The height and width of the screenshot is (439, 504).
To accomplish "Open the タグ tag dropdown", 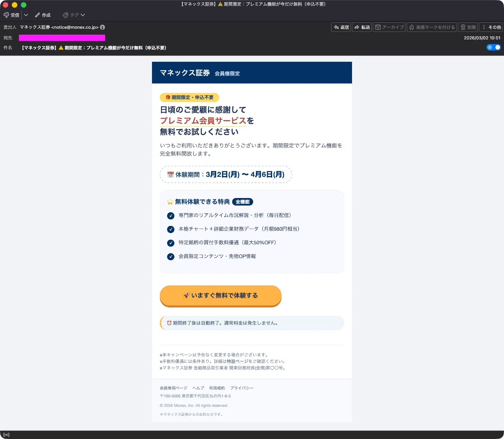I will pos(74,15).
